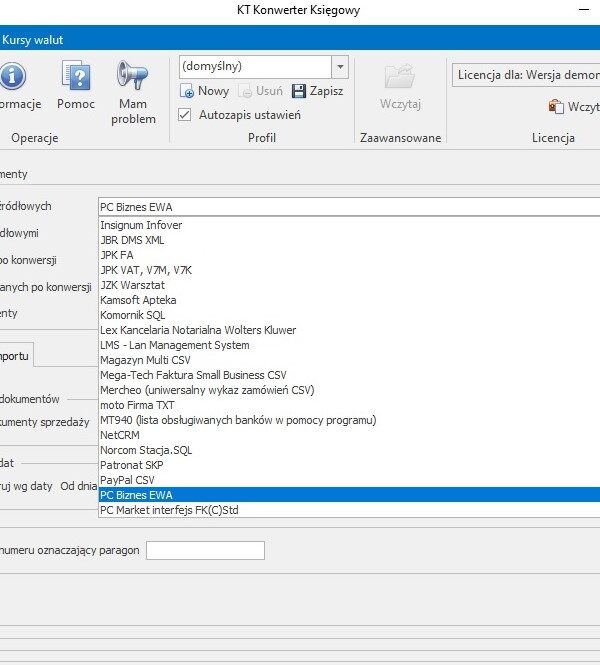Pick NetCRM from the list
This screenshot has width=600, height=665.
pyautogui.click(x=350, y=435)
